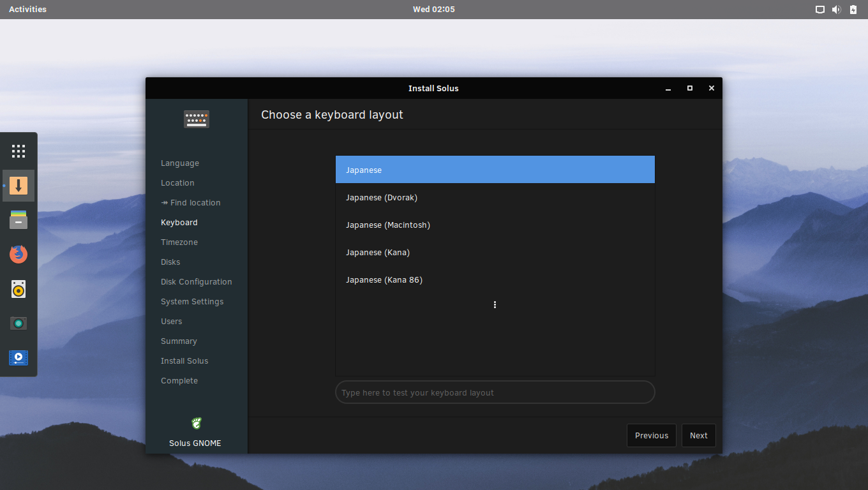The width and height of the screenshot is (868, 490).
Task: Open the display icon in top bar
Action: 820,10
